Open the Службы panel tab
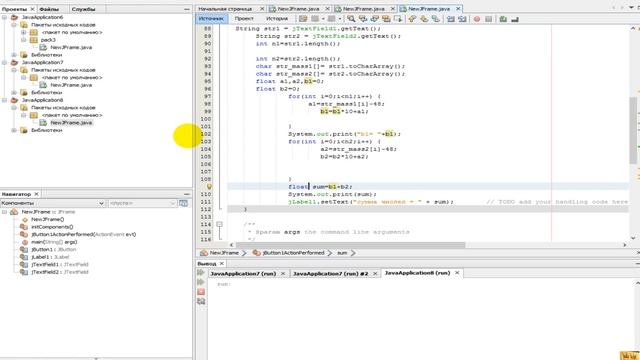This screenshot has width=640, height=360. pyautogui.click(x=83, y=9)
